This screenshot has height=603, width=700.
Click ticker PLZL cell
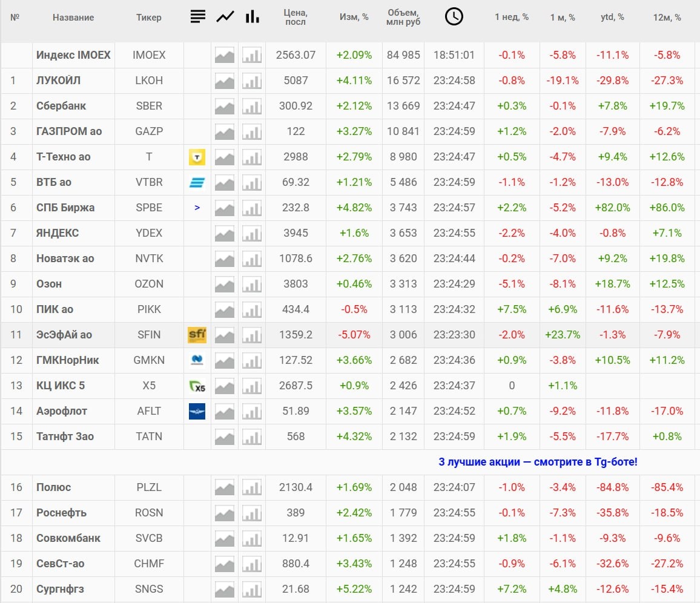(x=149, y=487)
